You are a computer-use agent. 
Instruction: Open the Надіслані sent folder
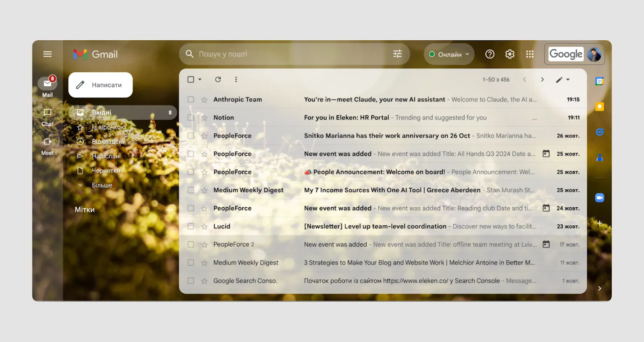pyautogui.click(x=106, y=156)
